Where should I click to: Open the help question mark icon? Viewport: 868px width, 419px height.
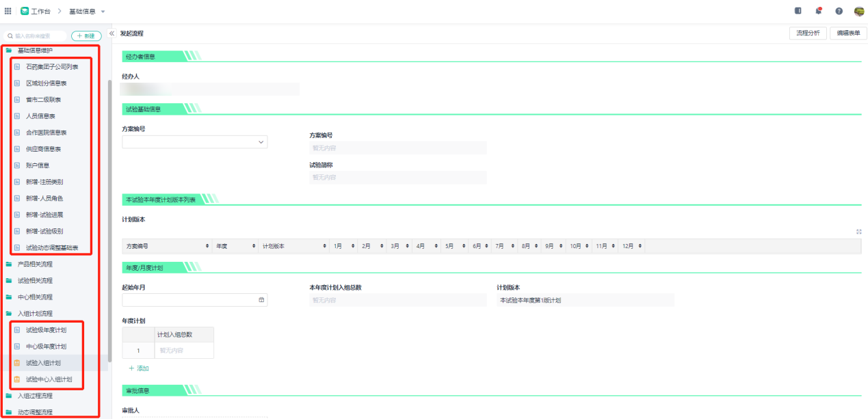[839, 11]
